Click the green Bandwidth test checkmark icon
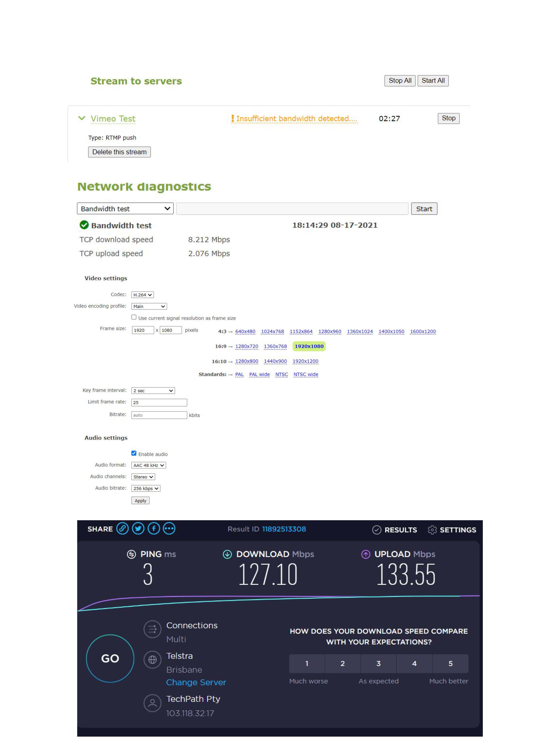This screenshot has height=756, width=535. pyautogui.click(x=84, y=225)
